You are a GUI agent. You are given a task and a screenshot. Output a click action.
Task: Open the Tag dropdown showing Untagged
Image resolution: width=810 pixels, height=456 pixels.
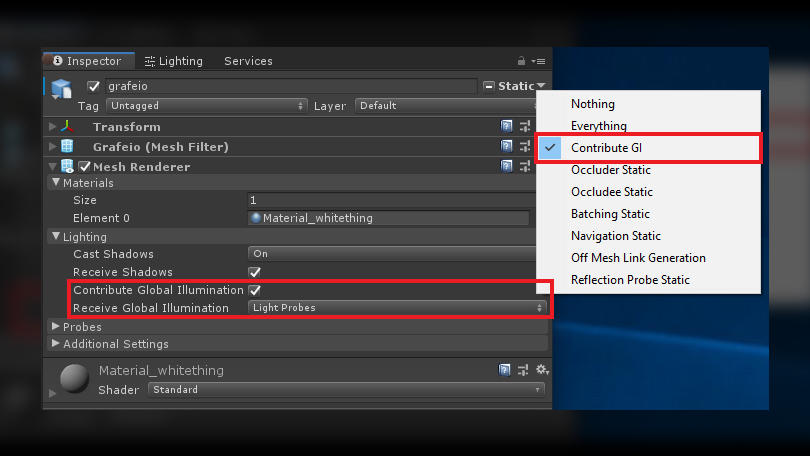[207, 105]
